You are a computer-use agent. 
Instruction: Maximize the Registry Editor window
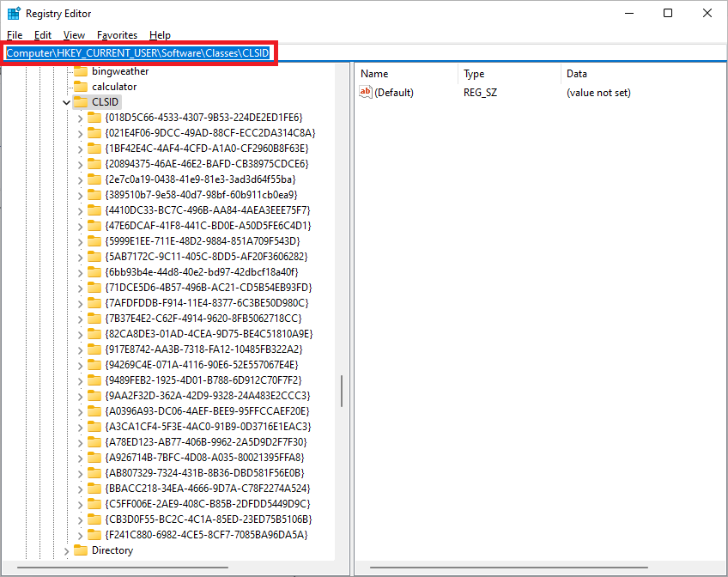point(668,13)
